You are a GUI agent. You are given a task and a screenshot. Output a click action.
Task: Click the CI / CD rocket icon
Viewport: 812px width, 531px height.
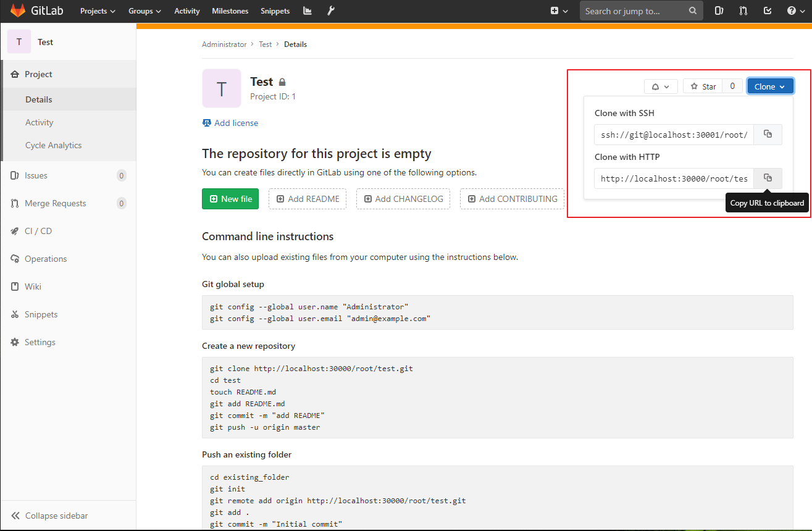(x=15, y=231)
